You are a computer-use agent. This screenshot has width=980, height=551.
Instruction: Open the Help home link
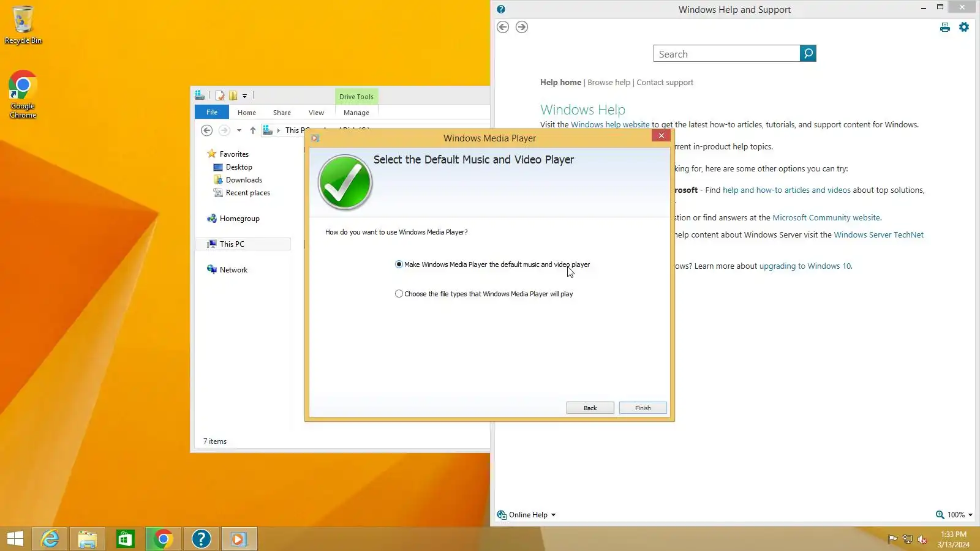tap(560, 83)
